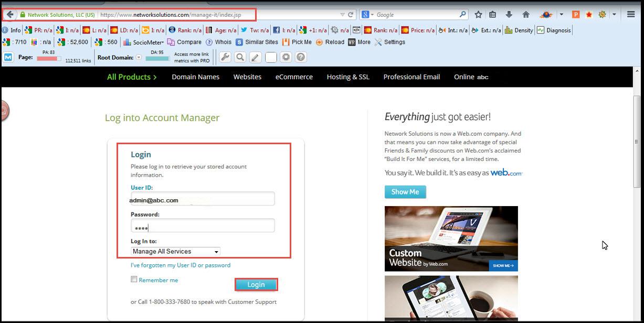Open the Professional Email menu
The height and width of the screenshot is (323, 644).
pos(411,77)
